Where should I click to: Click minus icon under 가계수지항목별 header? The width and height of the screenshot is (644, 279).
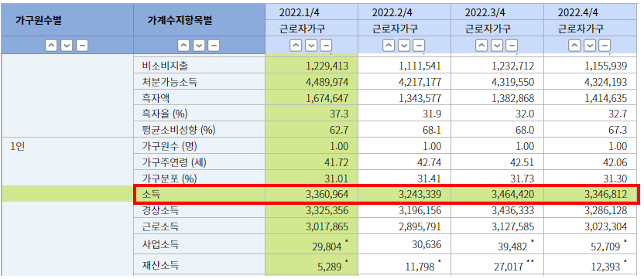coord(214,46)
